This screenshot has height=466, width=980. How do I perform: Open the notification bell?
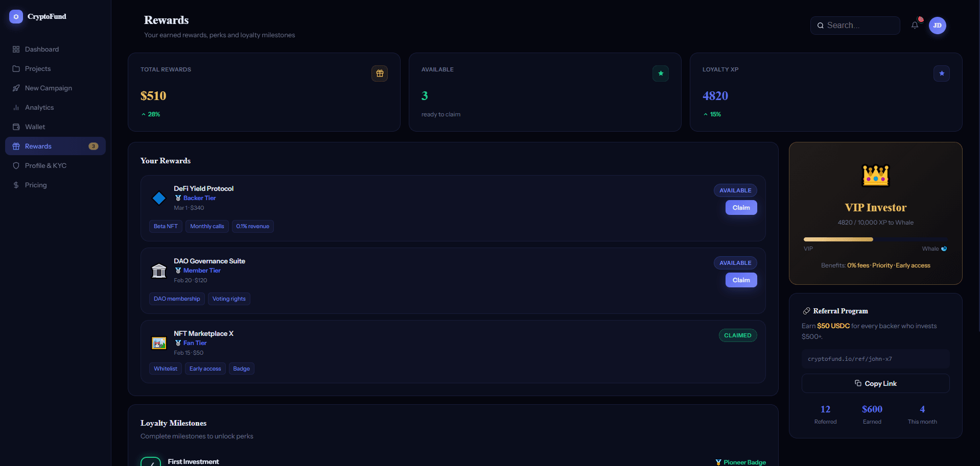pyautogui.click(x=915, y=24)
